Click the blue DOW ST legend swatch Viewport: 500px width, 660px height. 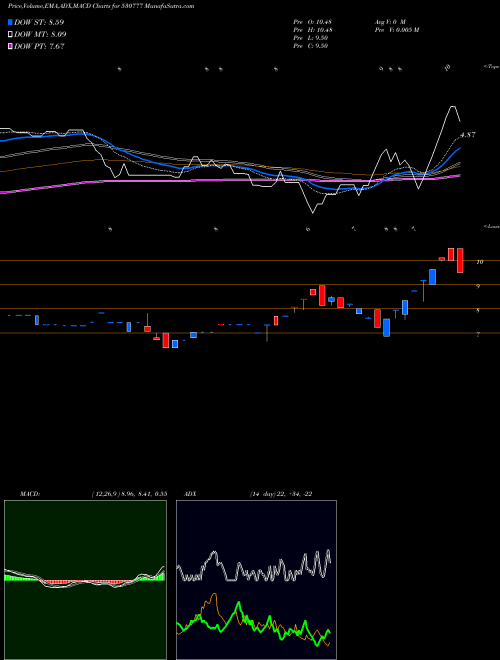[x=10, y=22]
